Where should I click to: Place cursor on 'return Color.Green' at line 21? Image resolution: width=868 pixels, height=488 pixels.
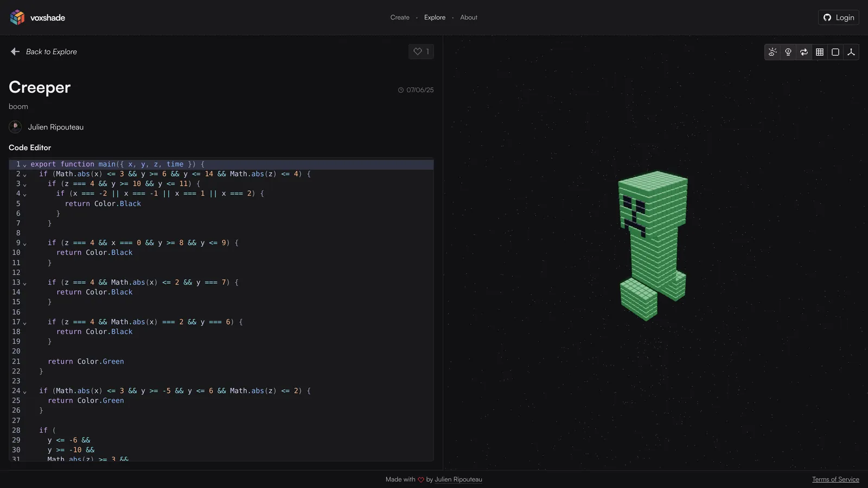[x=86, y=361]
